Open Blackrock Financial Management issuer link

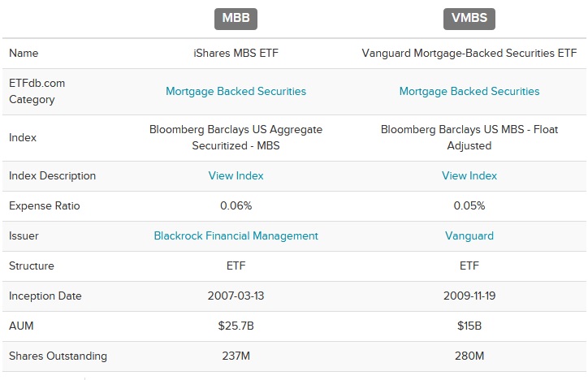click(236, 235)
